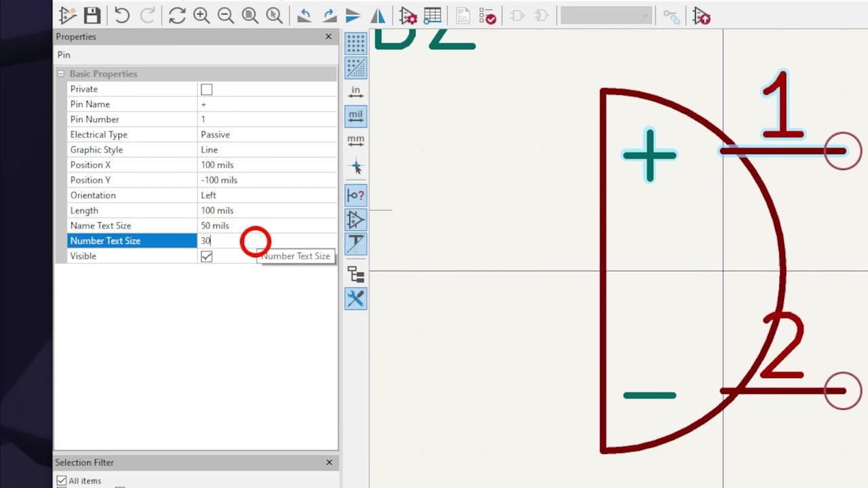Switch the units to millimeters

click(x=355, y=142)
